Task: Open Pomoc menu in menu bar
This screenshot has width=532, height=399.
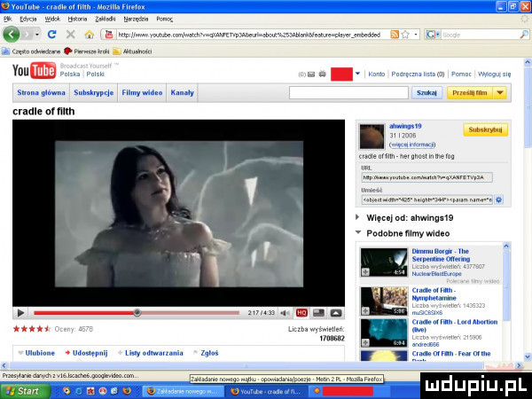Action: (165, 20)
